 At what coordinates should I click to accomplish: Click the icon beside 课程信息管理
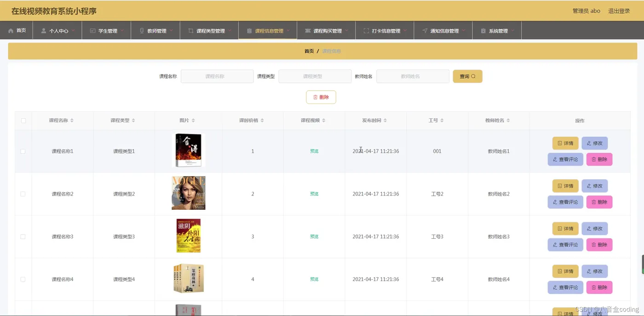[x=249, y=31]
